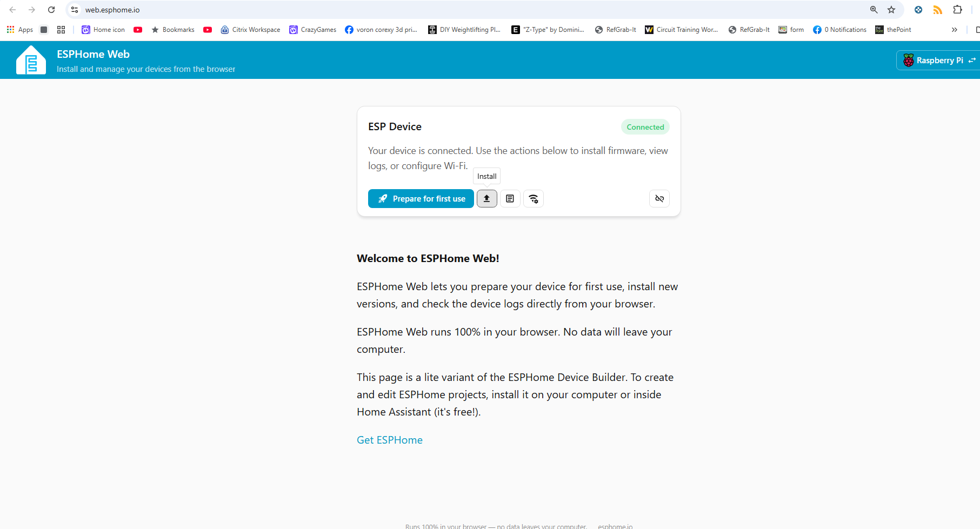This screenshot has width=980, height=529.
Task: Open CrazyGames bookmark
Action: [x=313, y=30]
